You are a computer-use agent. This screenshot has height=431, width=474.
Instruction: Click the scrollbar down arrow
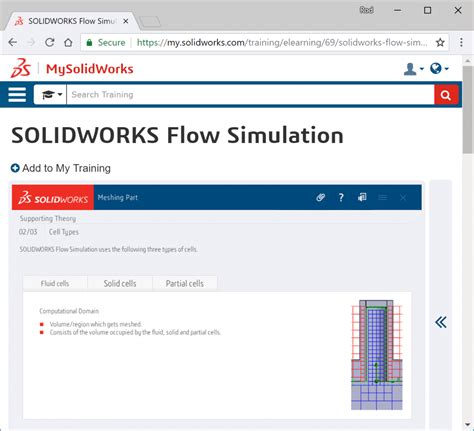468,425
